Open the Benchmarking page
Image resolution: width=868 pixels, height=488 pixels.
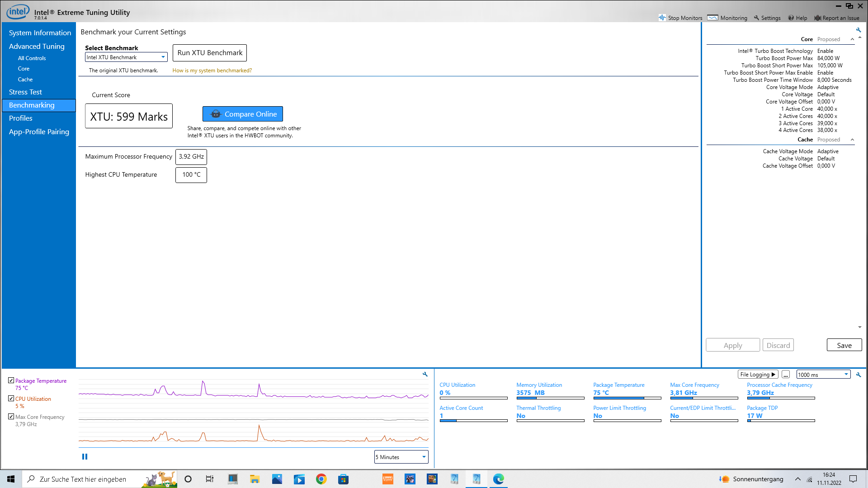tap(39, 105)
